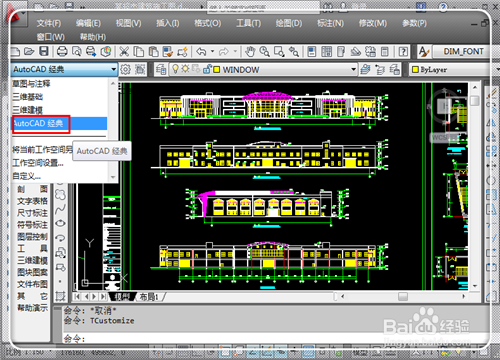Open the 文件(F) menu
The height and width of the screenshot is (360, 500).
coord(49,23)
